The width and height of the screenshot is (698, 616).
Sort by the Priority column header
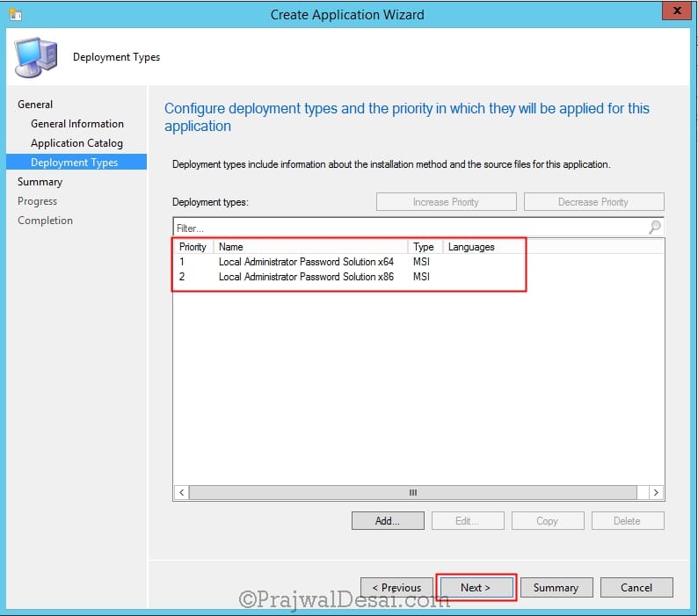[x=193, y=247]
